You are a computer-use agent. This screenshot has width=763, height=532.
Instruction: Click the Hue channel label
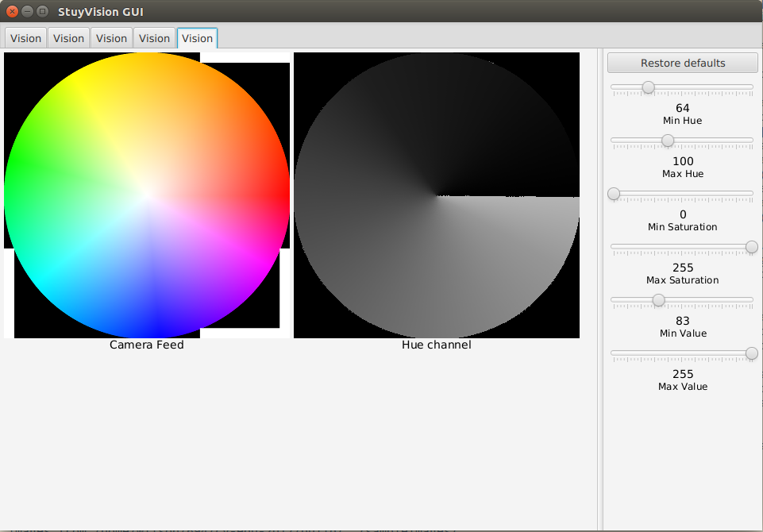[437, 345]
